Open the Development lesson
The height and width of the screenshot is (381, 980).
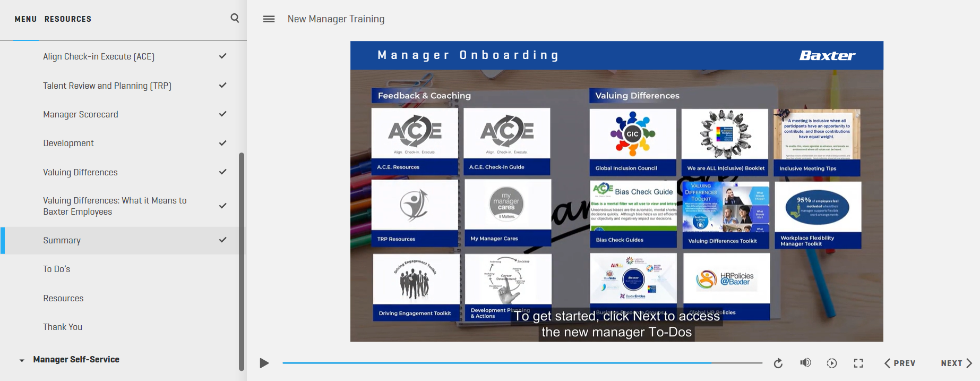pyautogui.click(x=123, y=143)
